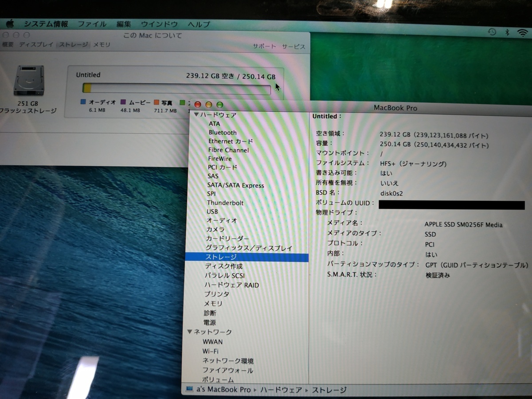Image resolution: width=532 pixels, height=399 pixels.
Task: Select カメラ in the sidebar
Action: coord(215,229)
